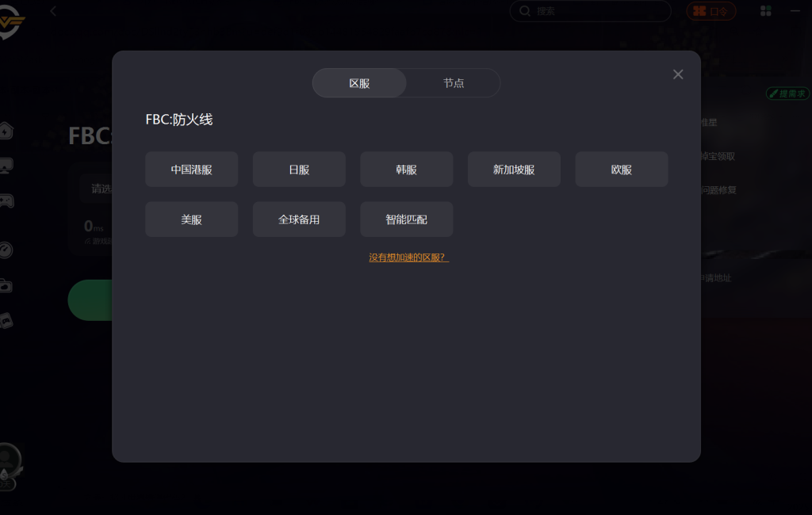Open the home lightning icon in the sidebar

tap(6, 131)
